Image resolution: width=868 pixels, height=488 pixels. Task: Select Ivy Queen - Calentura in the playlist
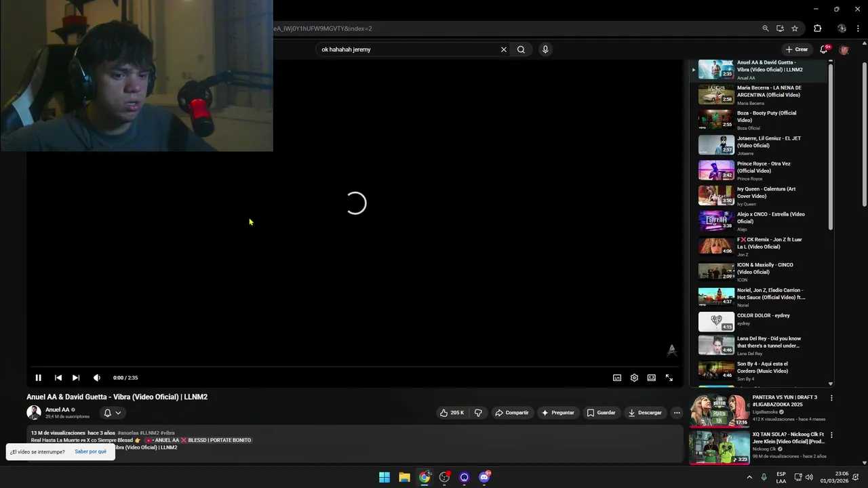758,196
